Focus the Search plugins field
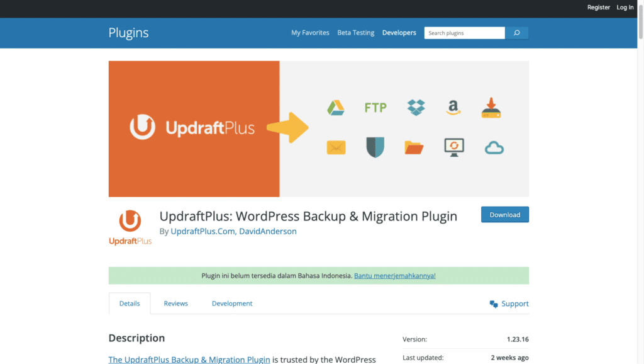This screenshot has height=364, width=644. [x=465, y=33]
